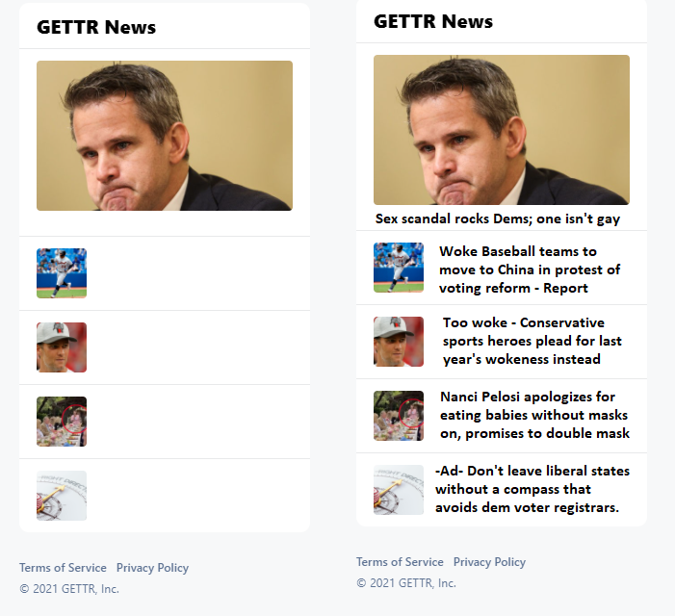The image size is (675, 616).
Task: Click the '-Ad- Don't leave liberal states' text
Action: point(532,489)
